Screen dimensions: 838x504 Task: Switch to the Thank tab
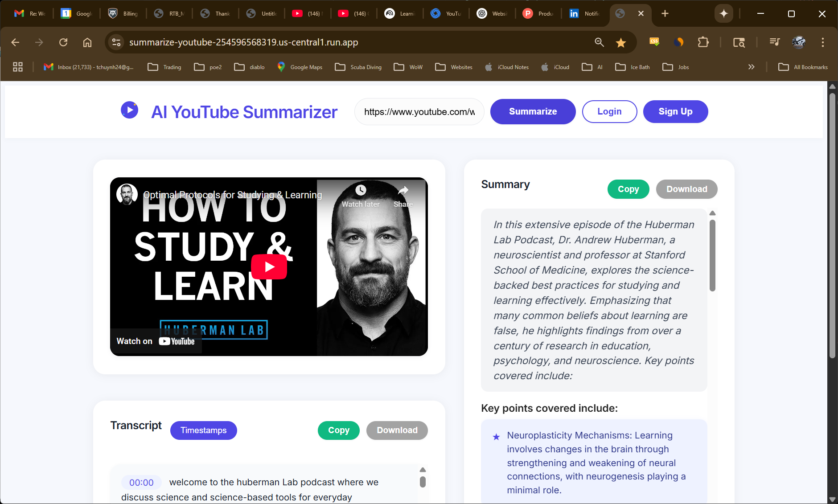coord(215,13)
